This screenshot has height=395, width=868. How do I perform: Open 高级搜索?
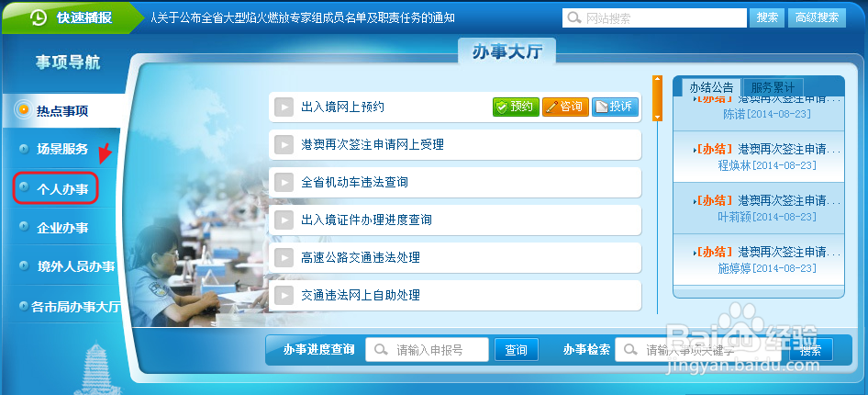pyautogui.click(x=817, y=17)
